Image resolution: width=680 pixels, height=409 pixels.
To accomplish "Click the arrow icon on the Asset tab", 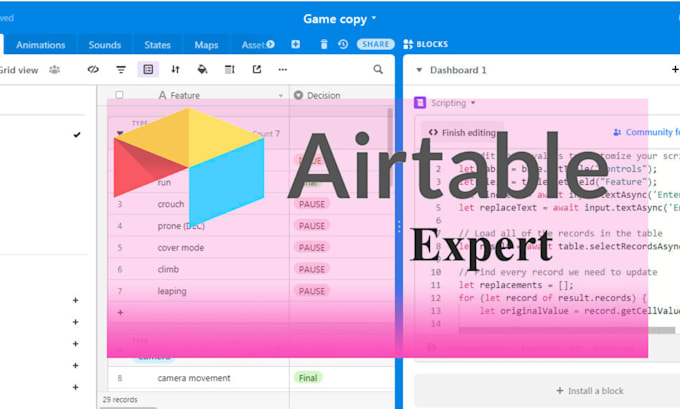I will coord(271,44).
